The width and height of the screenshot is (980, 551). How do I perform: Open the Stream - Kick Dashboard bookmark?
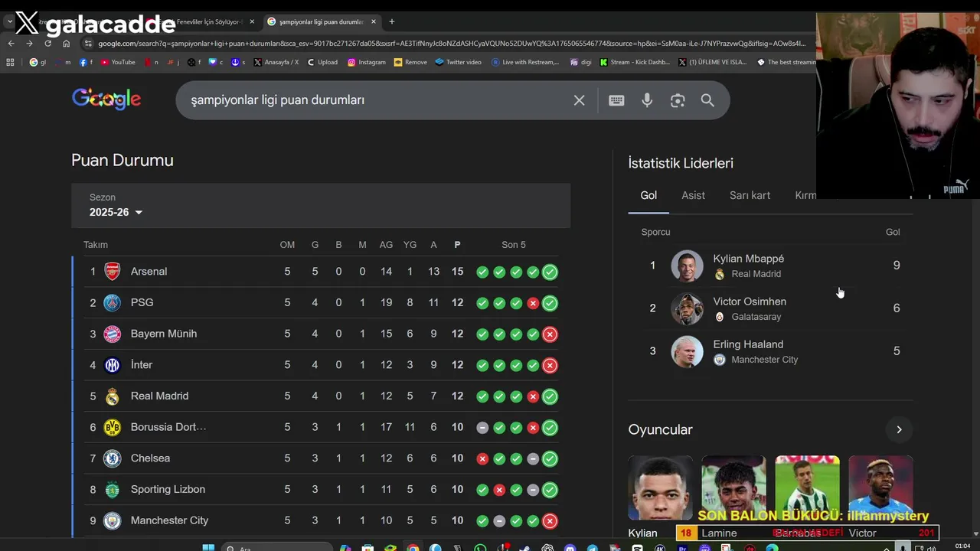(635, 62)
